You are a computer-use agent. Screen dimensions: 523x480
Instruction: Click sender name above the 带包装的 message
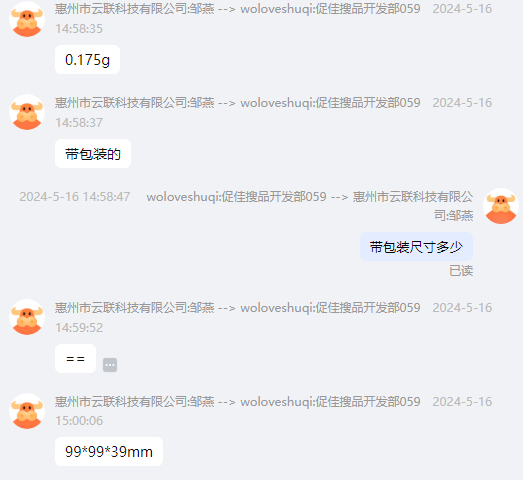237,103
